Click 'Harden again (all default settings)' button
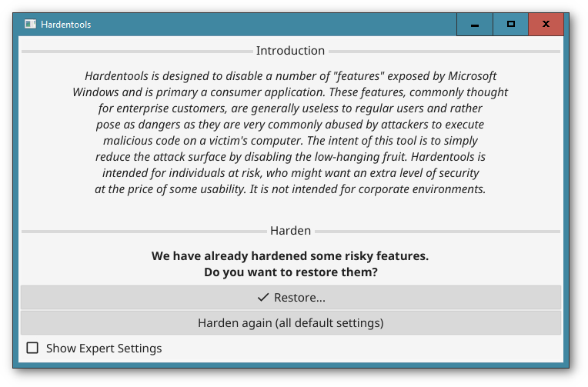This screenshot has width=588, height=387. click(291, 323)
